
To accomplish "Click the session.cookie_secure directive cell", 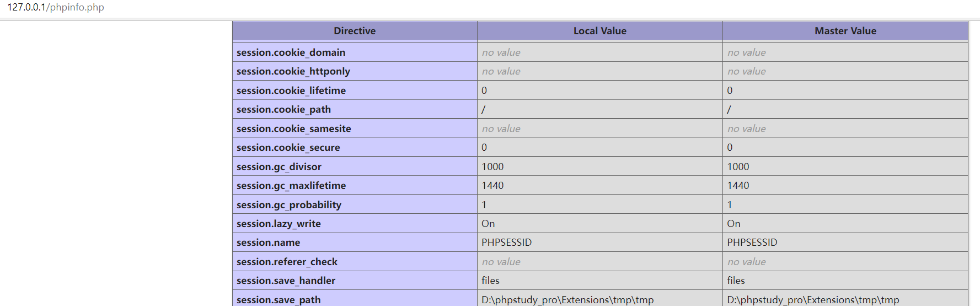I will click(x=288, y=147).
